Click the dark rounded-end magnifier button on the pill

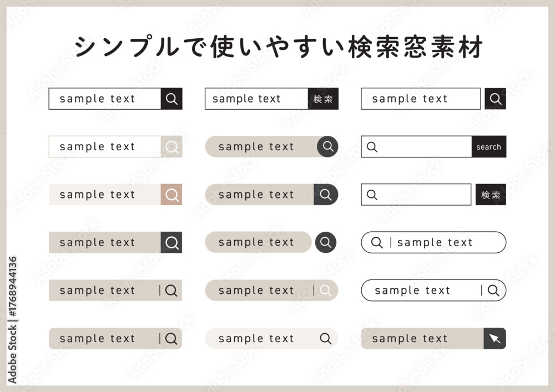click(326, 195)
